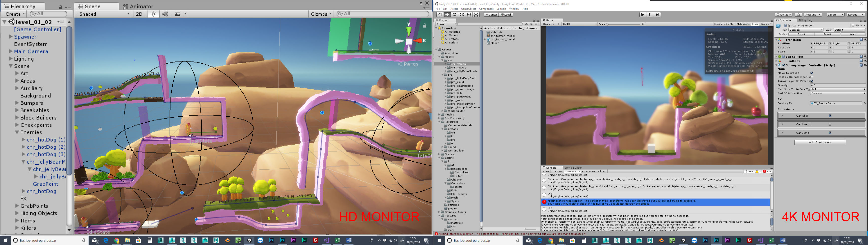Toggle Can Slide checkbox
This screenshot has height=245, width=868.
click(830, 116)
